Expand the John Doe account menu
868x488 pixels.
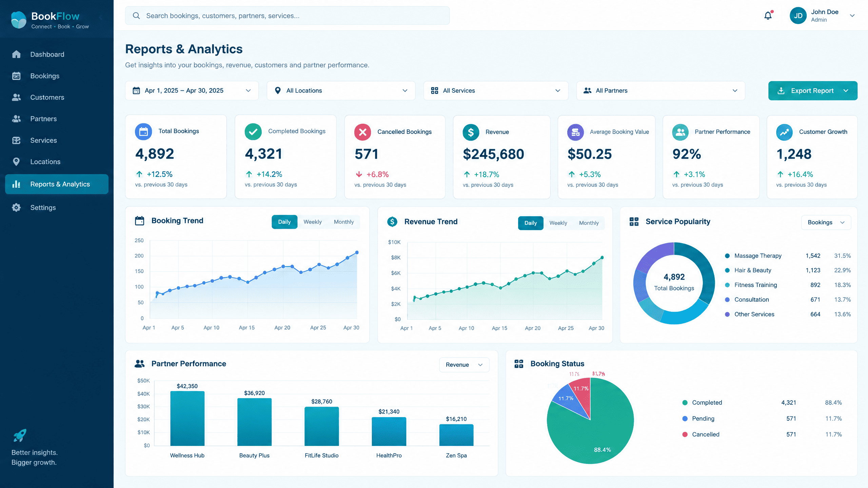pos(852,16)
